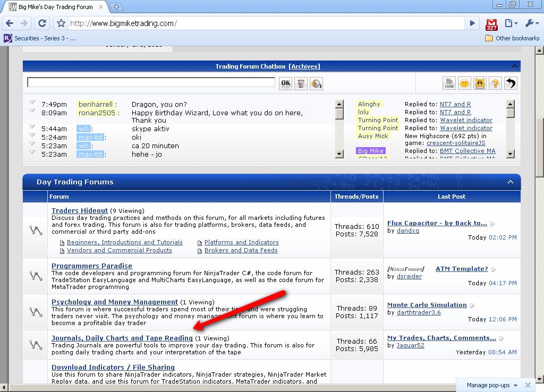Open the page menu icon
This screenshot has height=392, width=544.
[511, 23]
